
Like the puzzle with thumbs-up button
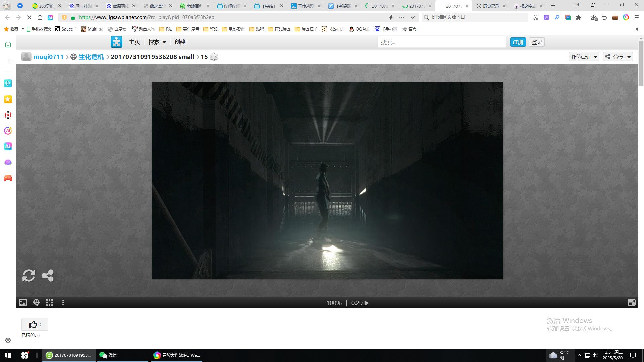[35, 324]
